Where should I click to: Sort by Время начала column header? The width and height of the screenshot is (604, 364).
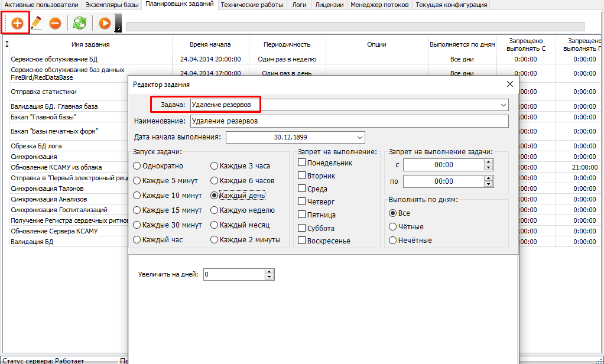tap(210, 44)
